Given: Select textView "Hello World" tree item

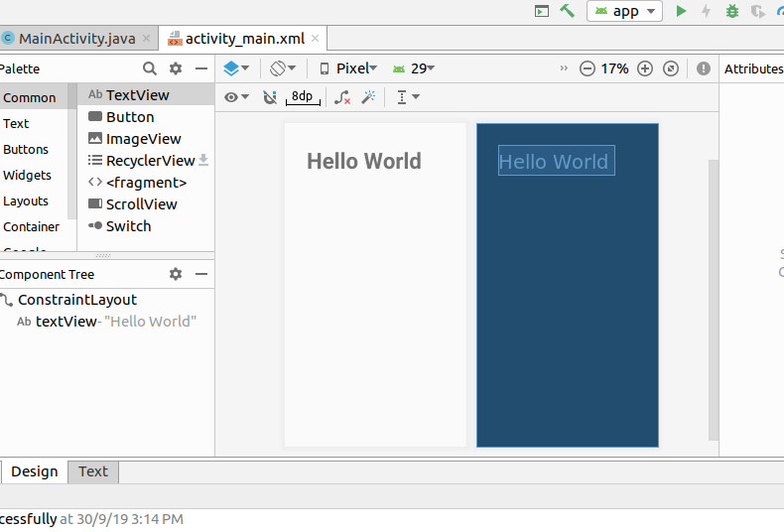Looking at the screenshot, I should (107, 322).
